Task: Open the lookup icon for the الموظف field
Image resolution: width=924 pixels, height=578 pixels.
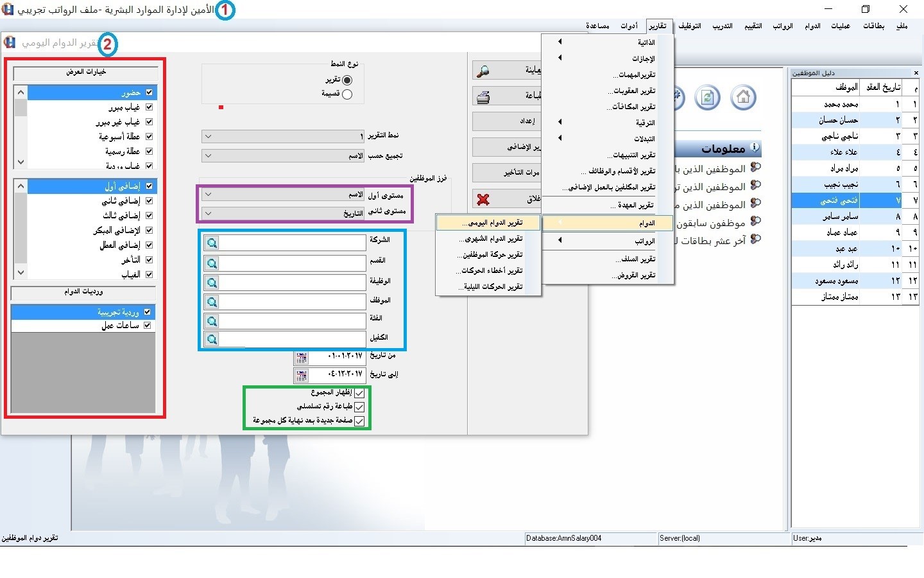Action: 212,302
